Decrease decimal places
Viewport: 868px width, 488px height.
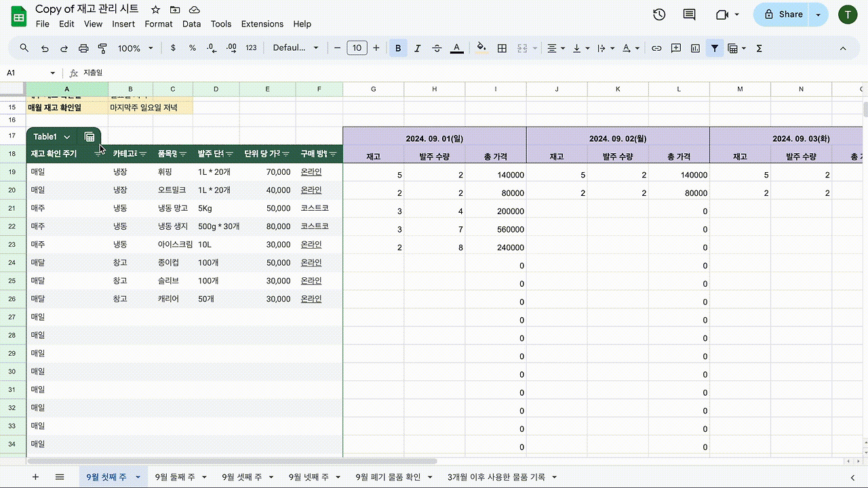(x=212, y=48)
